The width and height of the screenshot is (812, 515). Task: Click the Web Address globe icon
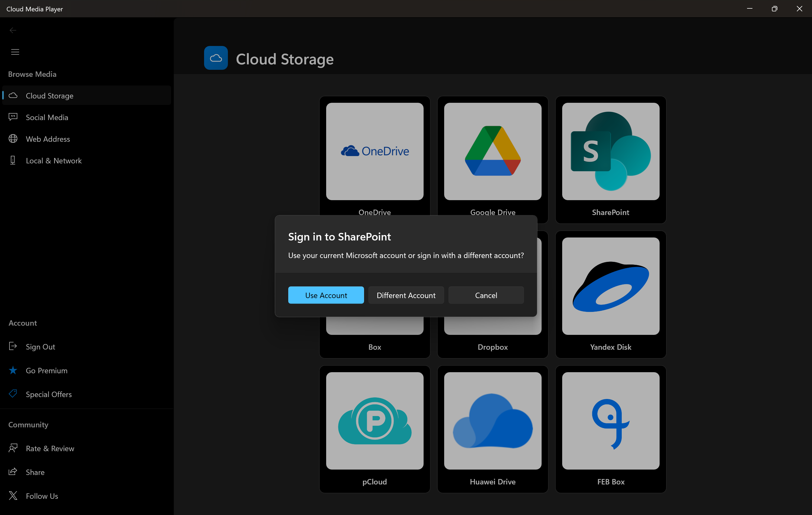pos(13,138)
